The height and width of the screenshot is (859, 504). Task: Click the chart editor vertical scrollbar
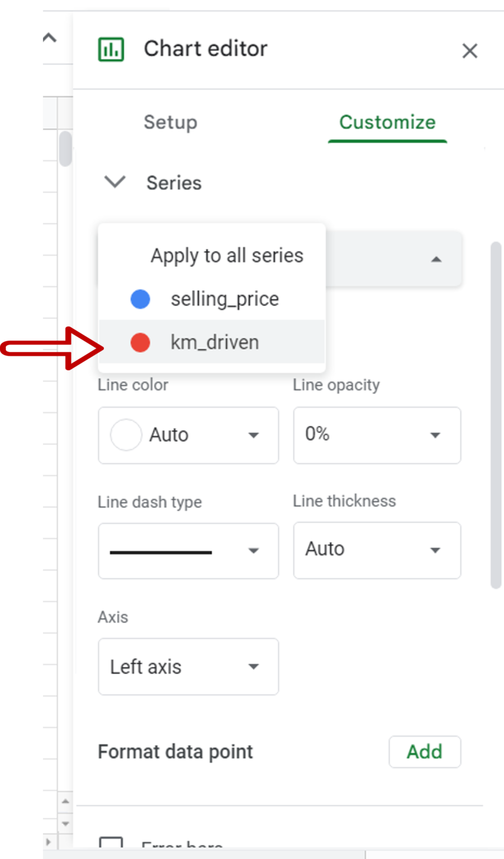(x=496, y=415)
